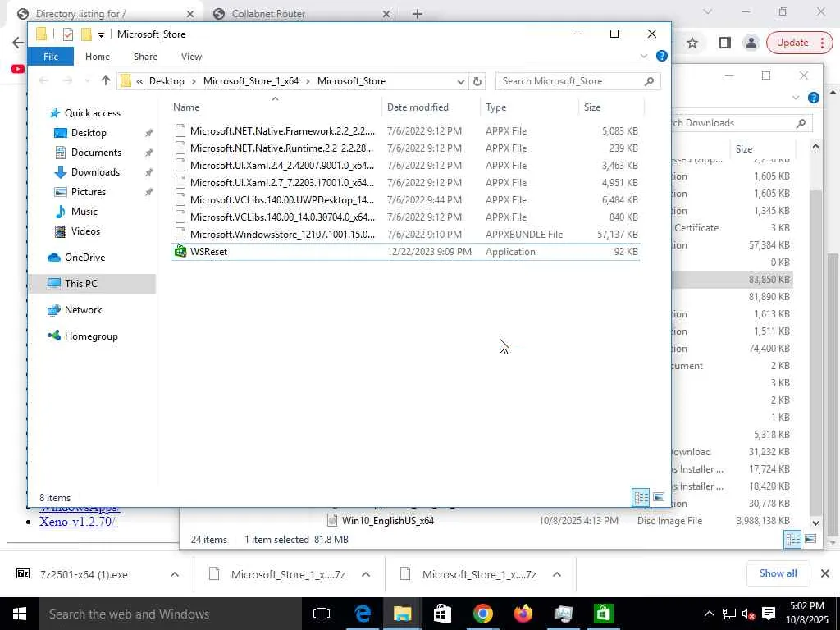840x630 pixels.
Task: Open Downloads in the navigation pane
Action: [x=95, y=172]
